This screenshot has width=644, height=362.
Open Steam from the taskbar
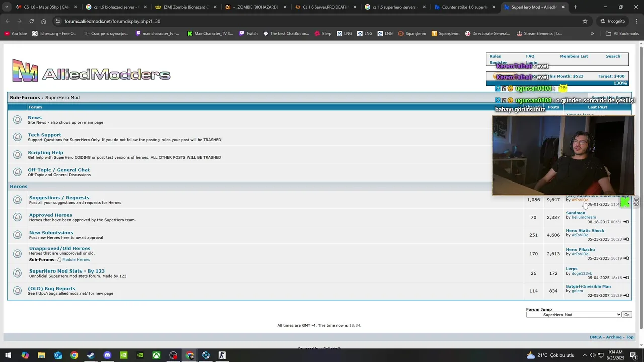point(91,355)
